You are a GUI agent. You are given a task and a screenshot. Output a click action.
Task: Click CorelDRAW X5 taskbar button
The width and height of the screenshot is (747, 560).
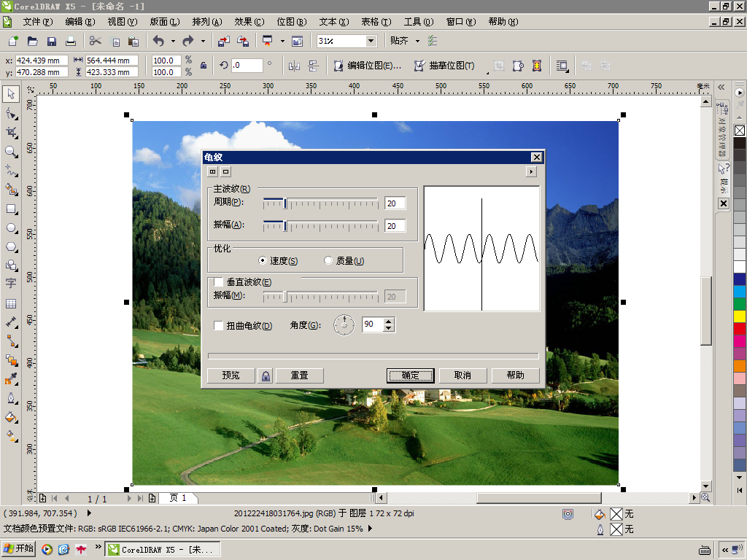(162, 550)
